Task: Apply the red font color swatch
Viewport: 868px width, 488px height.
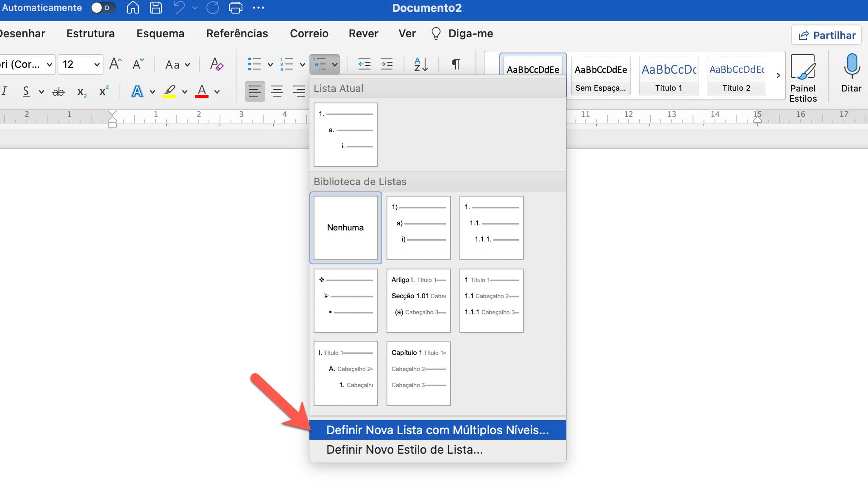Action: tap(202, 91)
